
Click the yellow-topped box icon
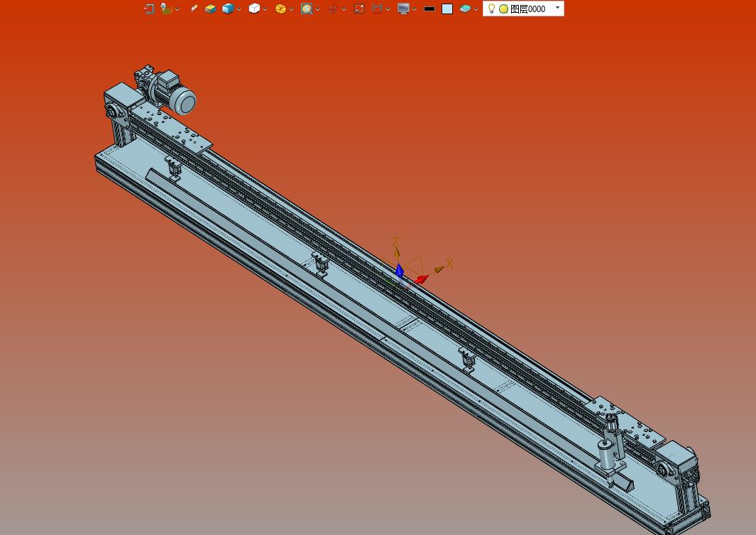tap(210, 9)
